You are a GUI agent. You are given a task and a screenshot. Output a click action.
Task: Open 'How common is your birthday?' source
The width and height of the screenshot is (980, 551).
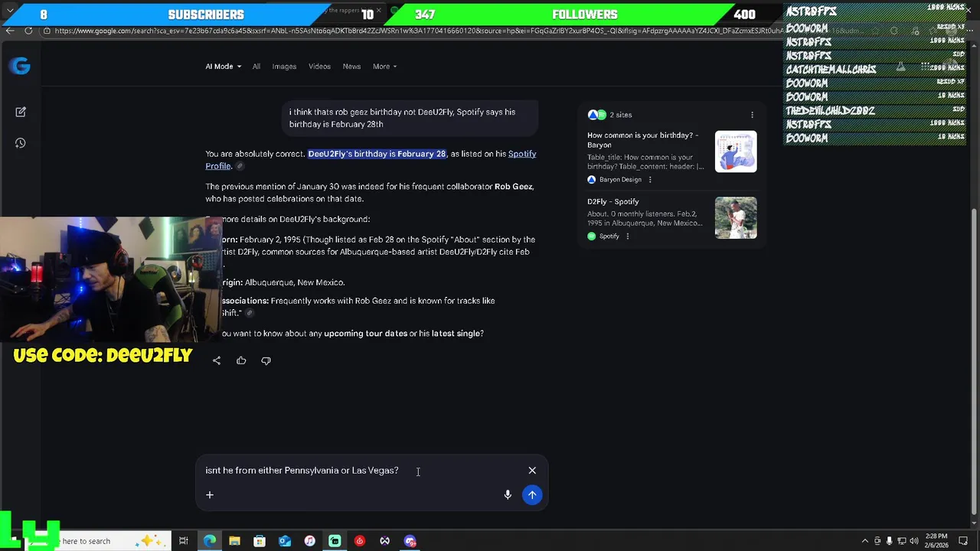tap(642, 140)
